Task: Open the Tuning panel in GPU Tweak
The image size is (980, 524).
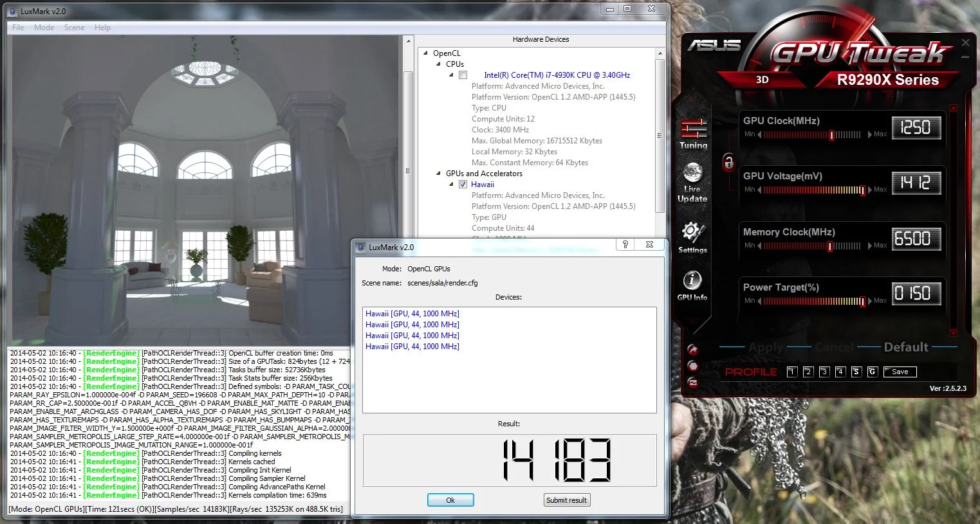Action: (693, 134)
